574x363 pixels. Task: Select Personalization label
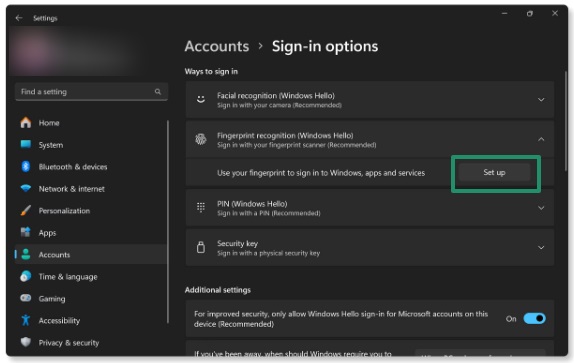pyautogui.click(x=64, y=211)
